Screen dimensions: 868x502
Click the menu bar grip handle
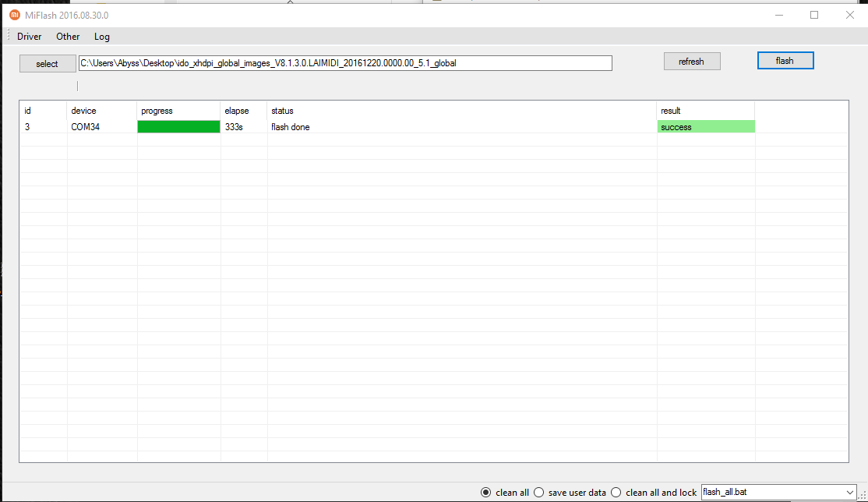pyautogui.click(x=8, y=36)
